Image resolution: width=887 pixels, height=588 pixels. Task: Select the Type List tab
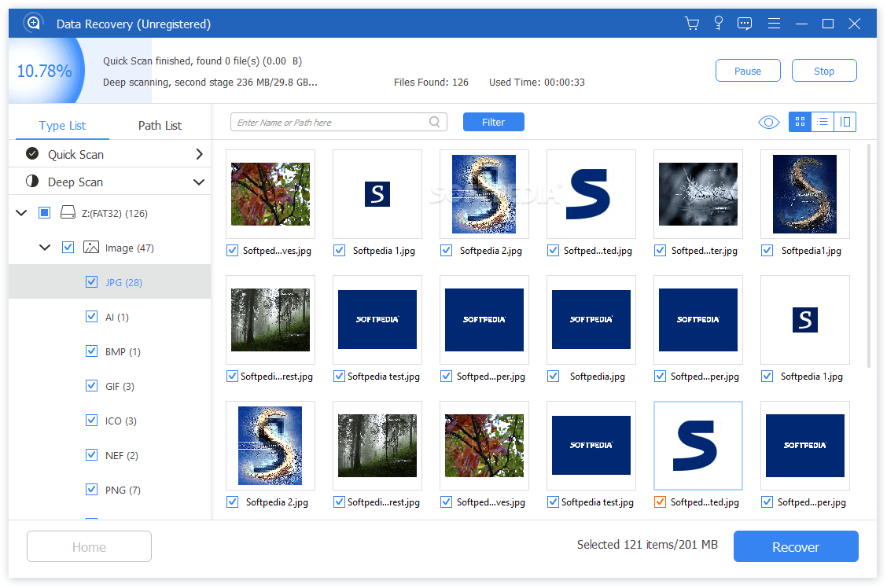pyautogui.click(x=62, y=126)
